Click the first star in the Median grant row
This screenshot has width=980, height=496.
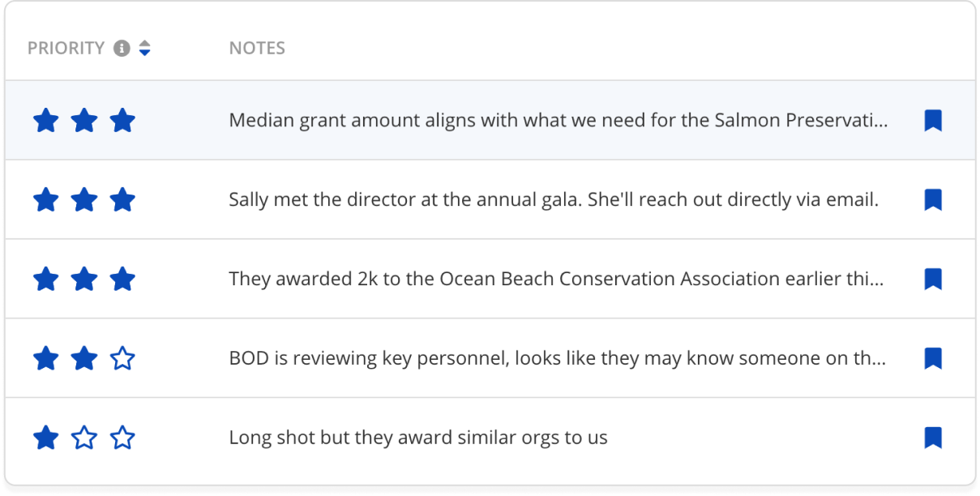[46, 121]
